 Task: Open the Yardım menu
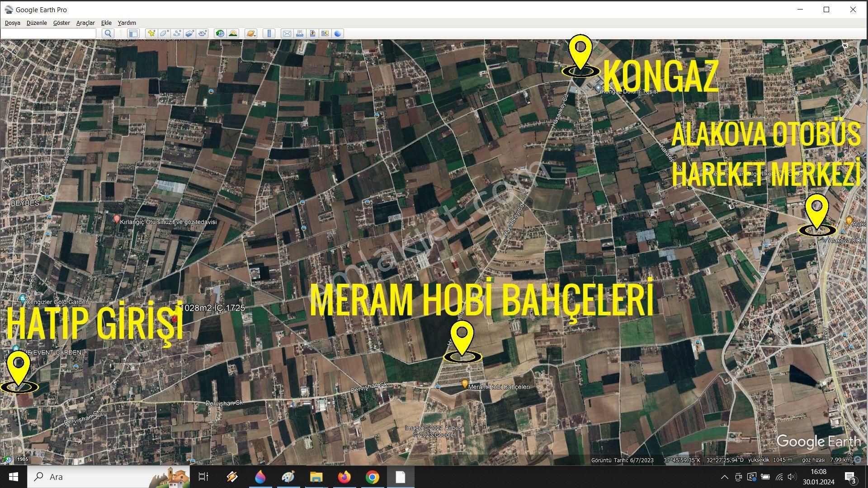[x=127, y=23]
